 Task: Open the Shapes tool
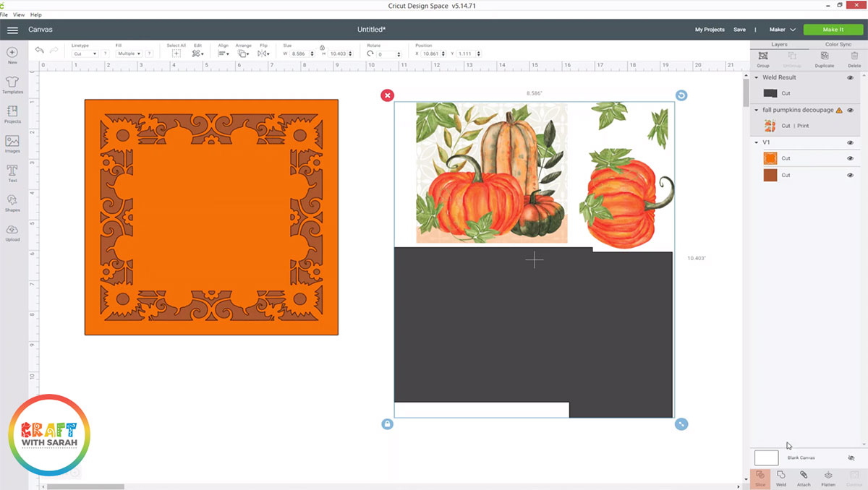(x=12, y=203)
